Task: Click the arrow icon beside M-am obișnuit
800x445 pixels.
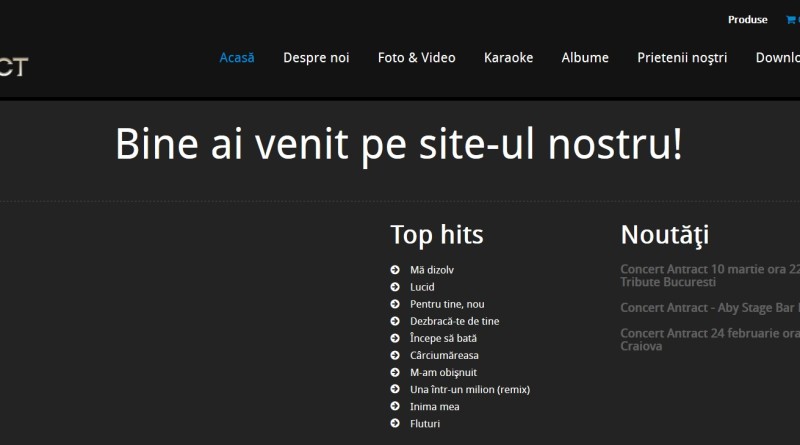Action: click(x=395, y=372)
